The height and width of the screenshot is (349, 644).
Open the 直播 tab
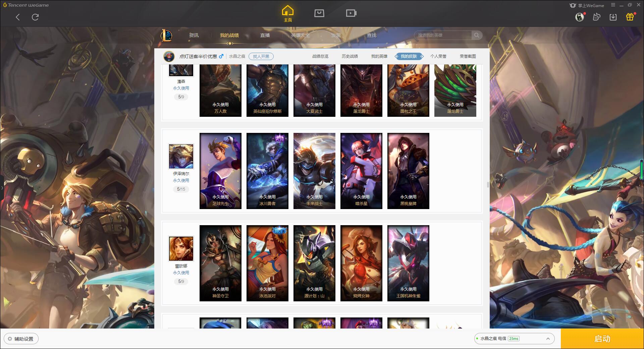[265, 35]
